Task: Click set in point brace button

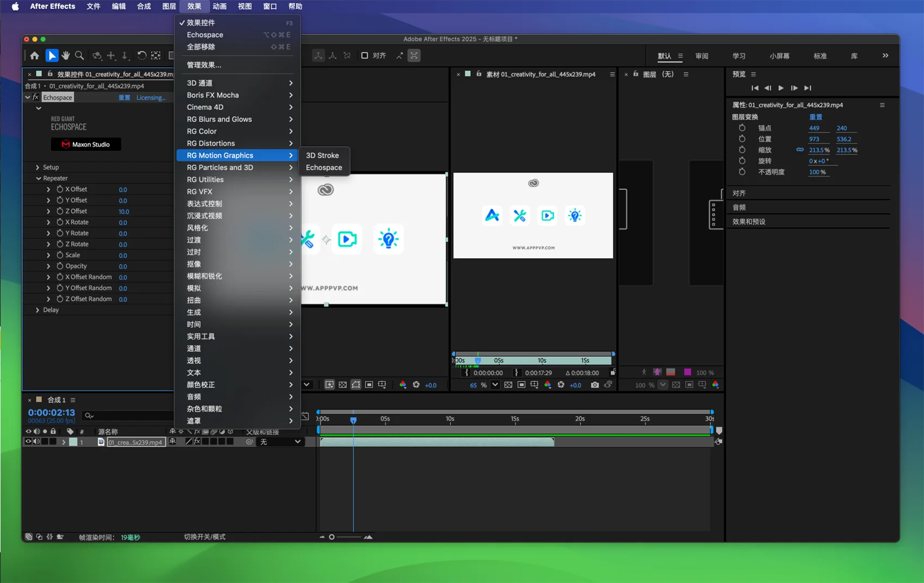Action: pos(466,373)
